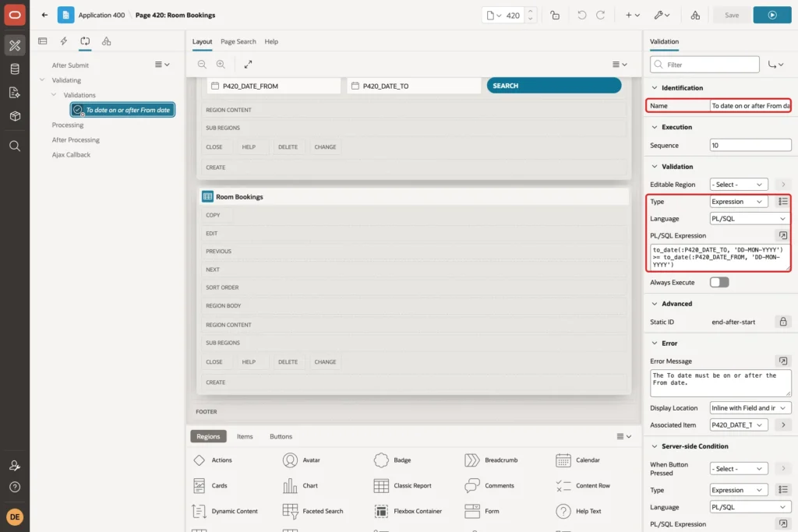The height and width of the screenshot is (532, 798).
Task: Click the Sequence input field
Action: [750, 145]
